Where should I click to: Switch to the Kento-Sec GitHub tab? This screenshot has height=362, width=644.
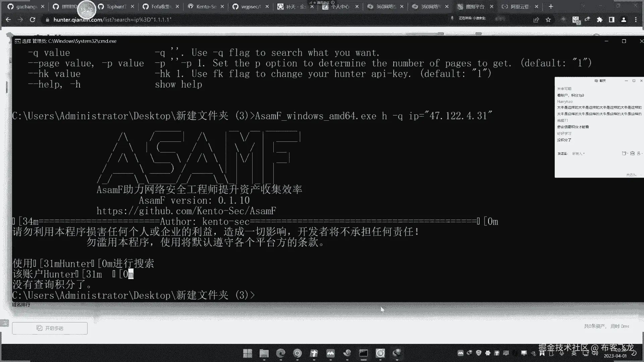pos(205,6)
